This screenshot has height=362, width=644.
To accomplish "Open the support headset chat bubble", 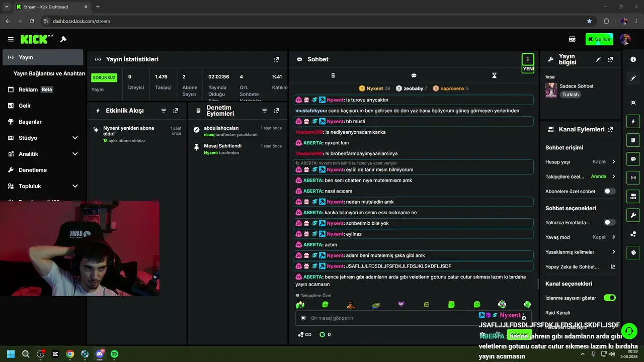I will [628, 331].
